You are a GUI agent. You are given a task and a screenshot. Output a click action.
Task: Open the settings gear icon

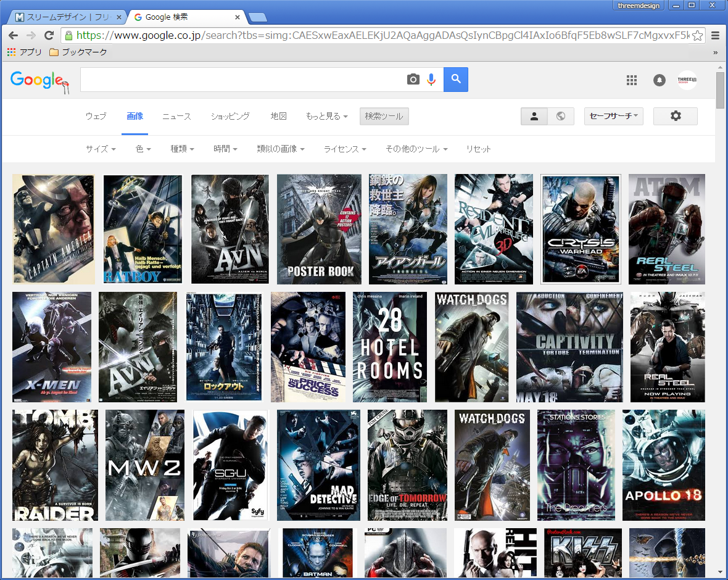point(676,116)
